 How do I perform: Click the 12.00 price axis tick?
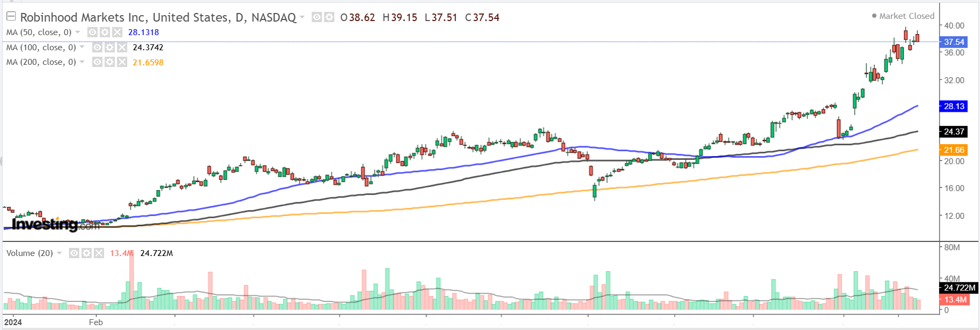(x=954, y=215)
